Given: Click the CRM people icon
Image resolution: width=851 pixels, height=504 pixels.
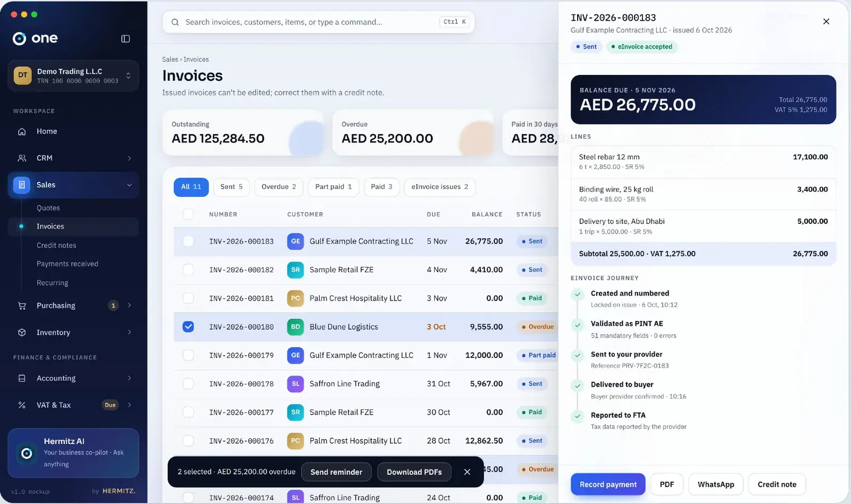Looking at the screenshot, I should coord(22,158).
